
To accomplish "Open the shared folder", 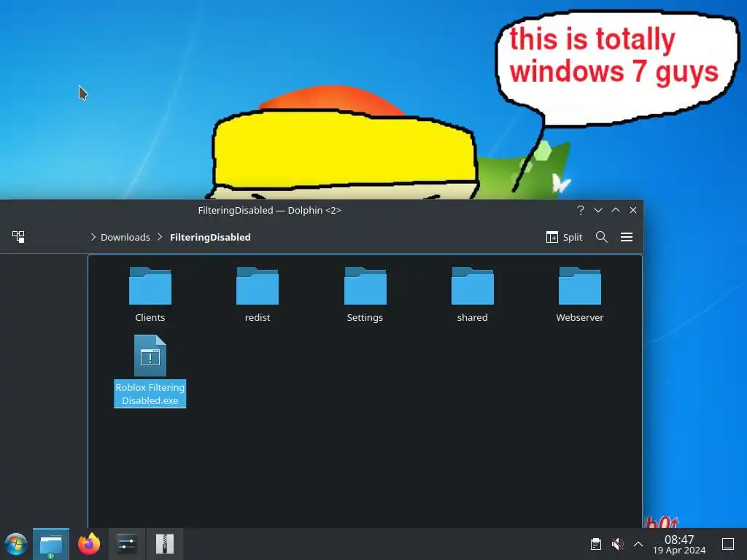I will click(x=472, y=286).
